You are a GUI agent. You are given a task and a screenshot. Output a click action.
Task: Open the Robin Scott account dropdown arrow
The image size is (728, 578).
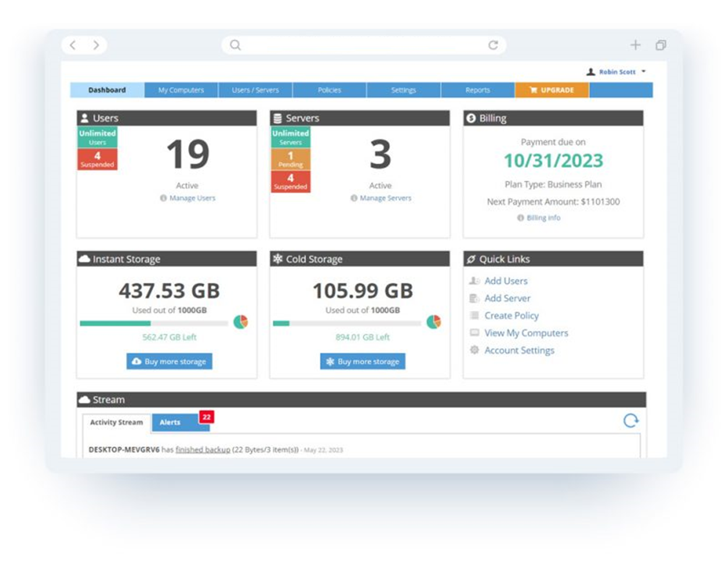point(644,72)
